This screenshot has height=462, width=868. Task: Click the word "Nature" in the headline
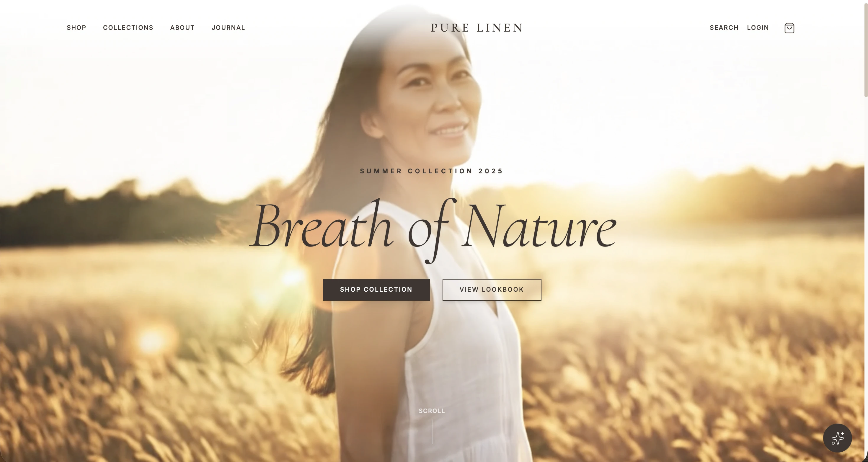click(x=539, y=225)
